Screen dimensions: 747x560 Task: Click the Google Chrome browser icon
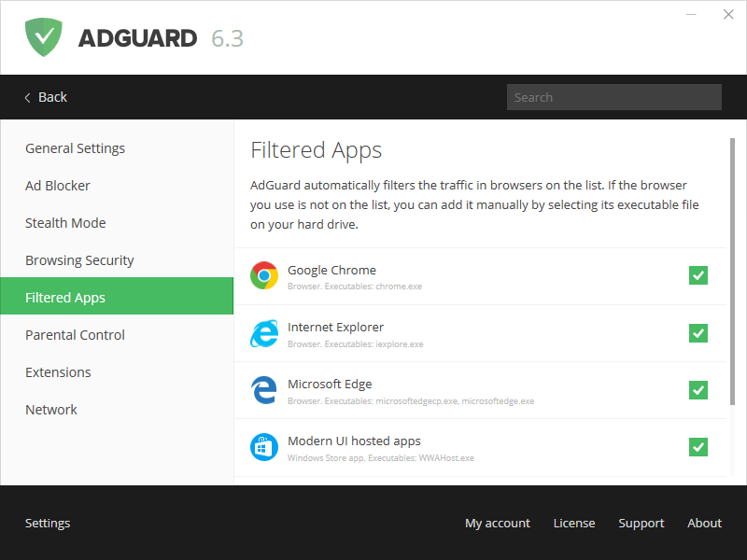coord(264,276)
